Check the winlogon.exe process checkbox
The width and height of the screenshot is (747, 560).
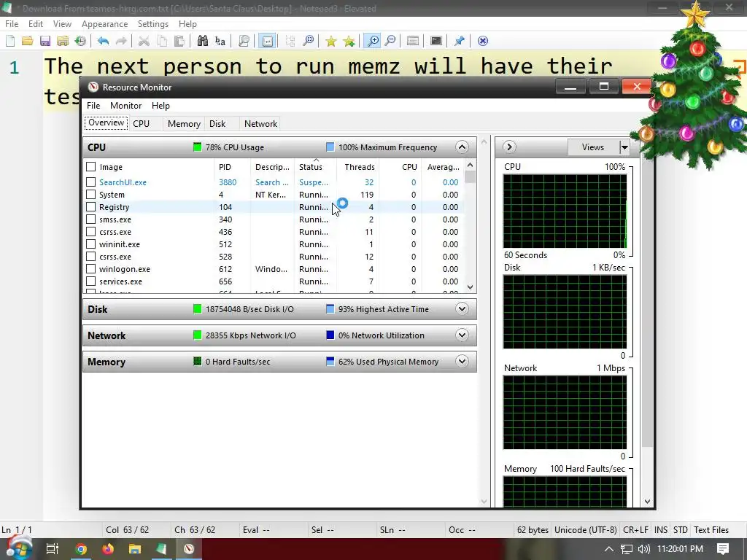[90, 268]
